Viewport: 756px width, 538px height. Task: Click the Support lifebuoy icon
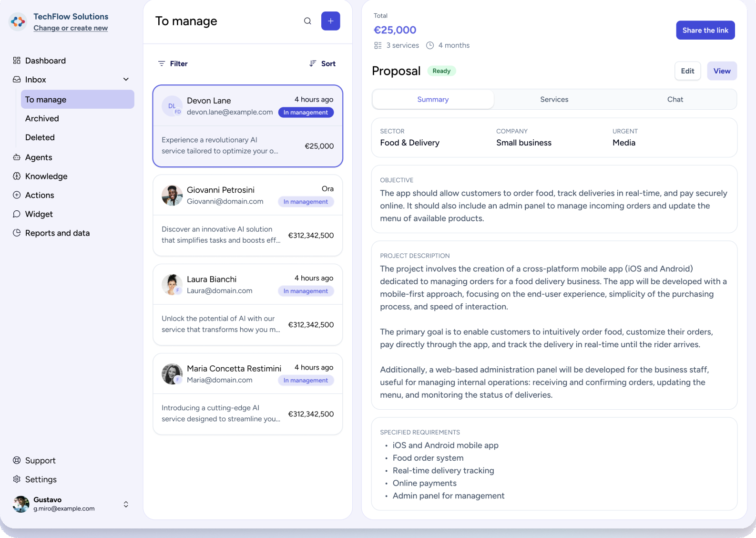pos(17,460)
